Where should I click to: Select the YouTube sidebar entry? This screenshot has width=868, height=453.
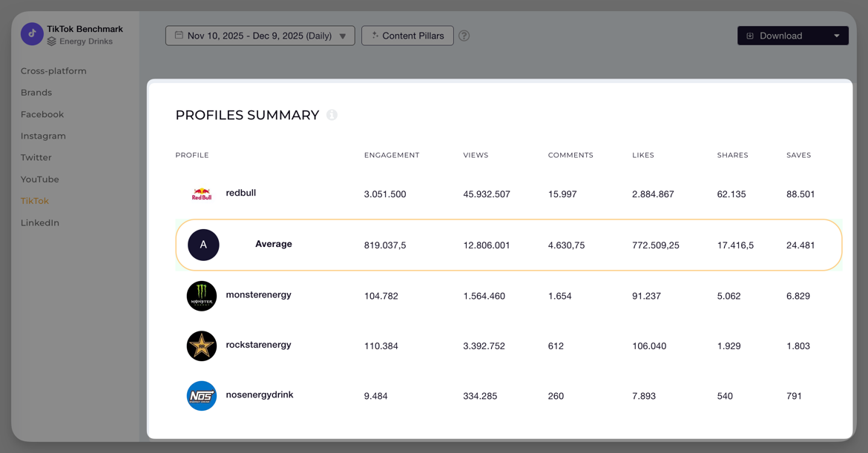pos(39,179)
